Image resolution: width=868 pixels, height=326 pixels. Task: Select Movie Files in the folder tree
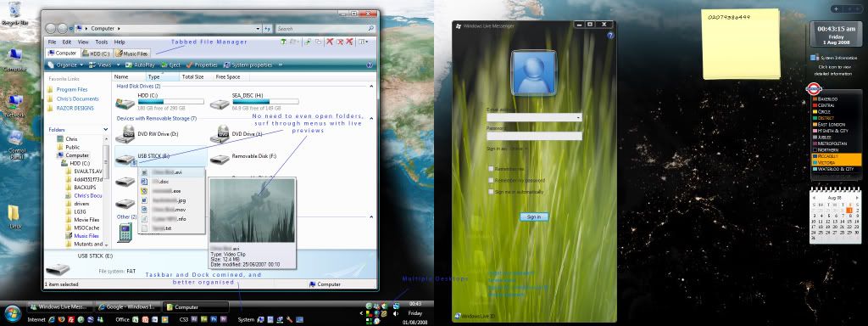(x=86, y=220)
